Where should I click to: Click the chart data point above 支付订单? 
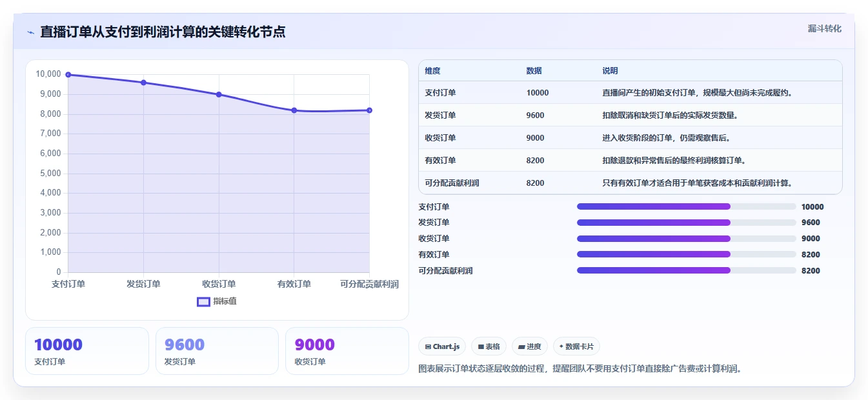click(68, 75)
